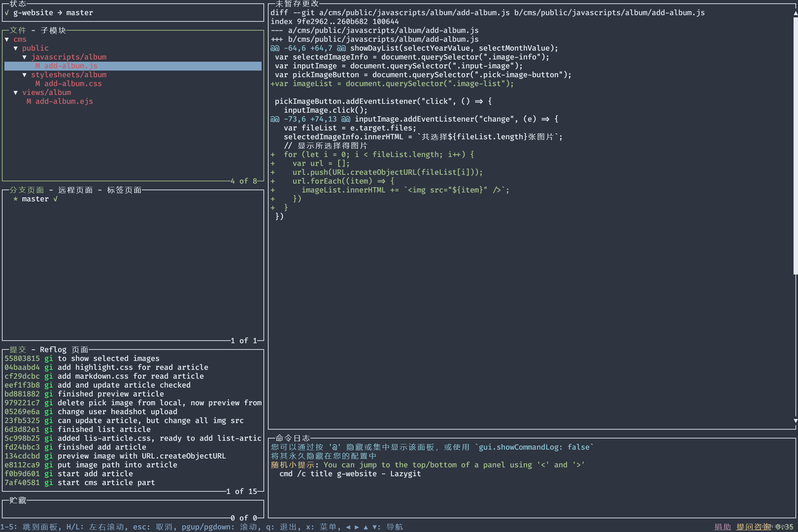Collapse the cms folder tree arrow

[x=7, y=40]
